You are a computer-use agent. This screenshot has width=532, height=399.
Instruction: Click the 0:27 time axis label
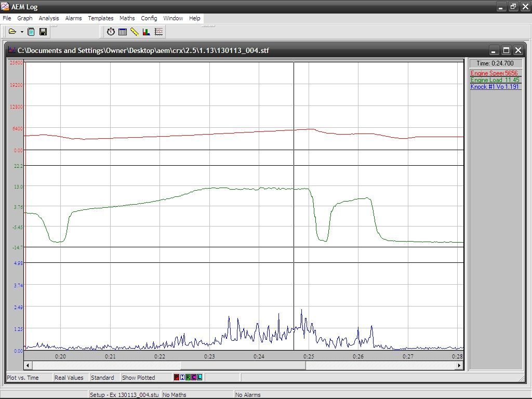[408, 356]
